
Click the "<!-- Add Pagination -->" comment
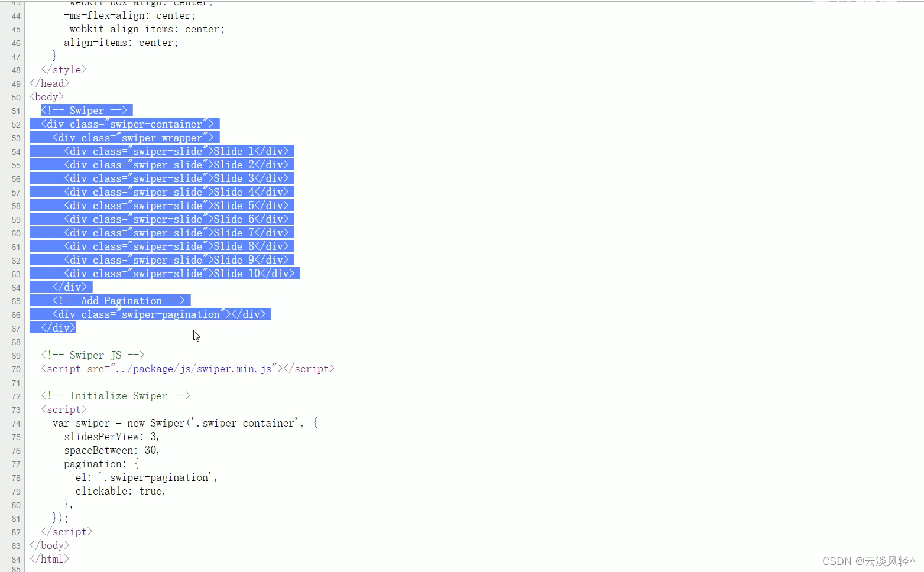point(119,301)
